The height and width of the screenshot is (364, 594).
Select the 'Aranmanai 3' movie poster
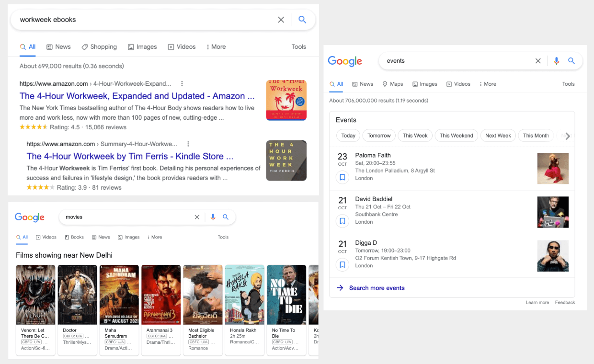[x=161, y=295]
